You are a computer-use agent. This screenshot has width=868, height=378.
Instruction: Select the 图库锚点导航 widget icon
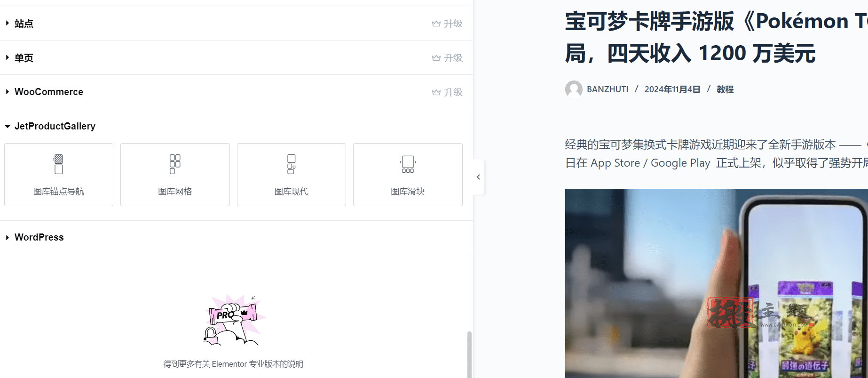click(59, 164)
